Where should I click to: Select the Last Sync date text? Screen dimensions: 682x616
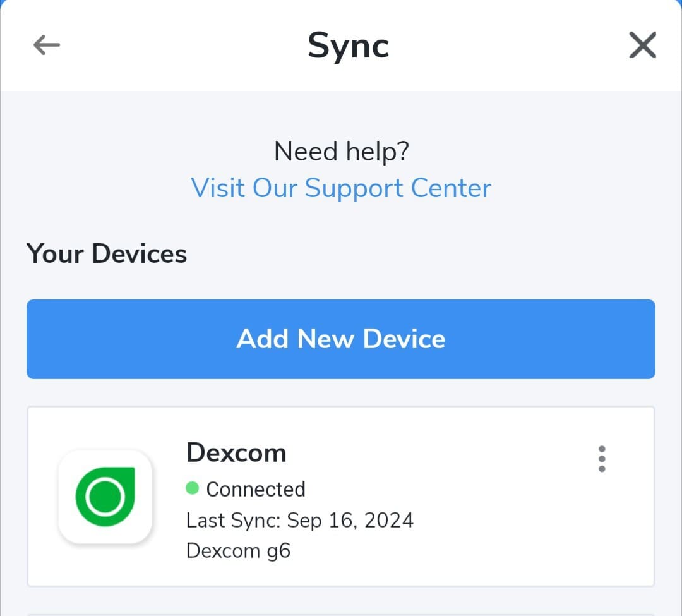[x=299, y=520]
